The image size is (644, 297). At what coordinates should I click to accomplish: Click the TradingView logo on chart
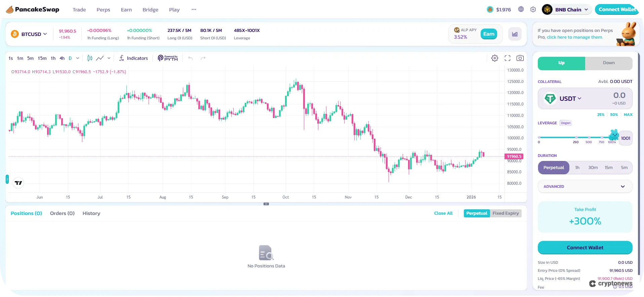(18, 183)
